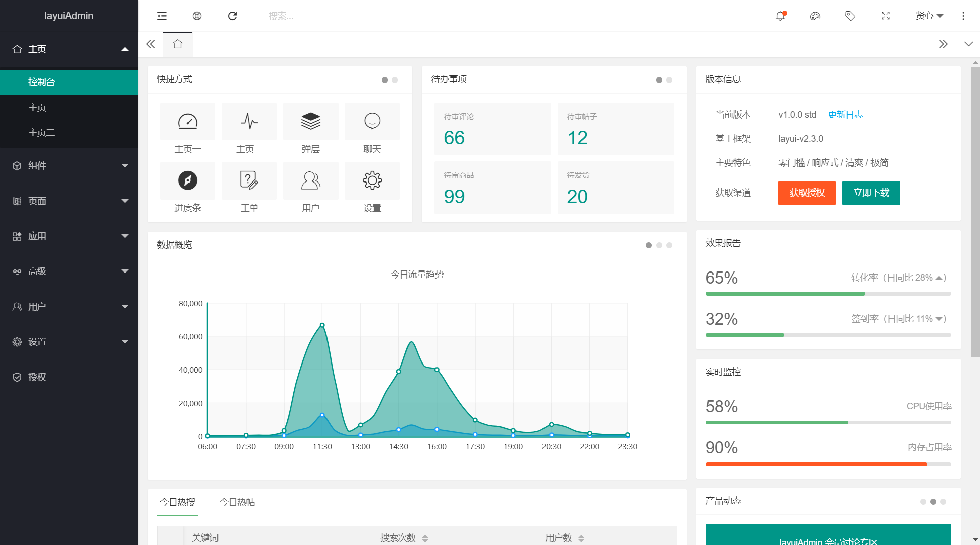Select 主页一 in sidebar
The height and width of the screenshot is (545, 980).
[x=42, y=108]
